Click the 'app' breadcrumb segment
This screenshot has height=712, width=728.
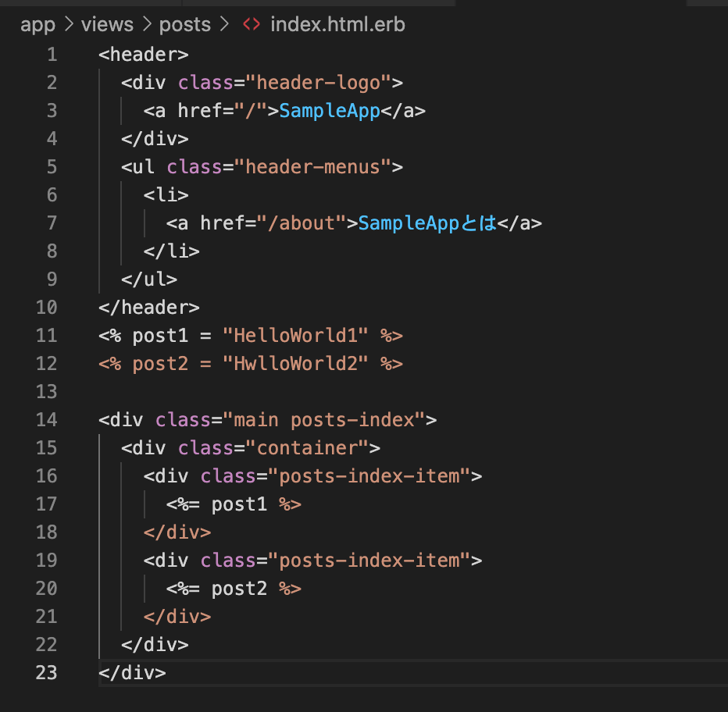click(x=37, y=25)
